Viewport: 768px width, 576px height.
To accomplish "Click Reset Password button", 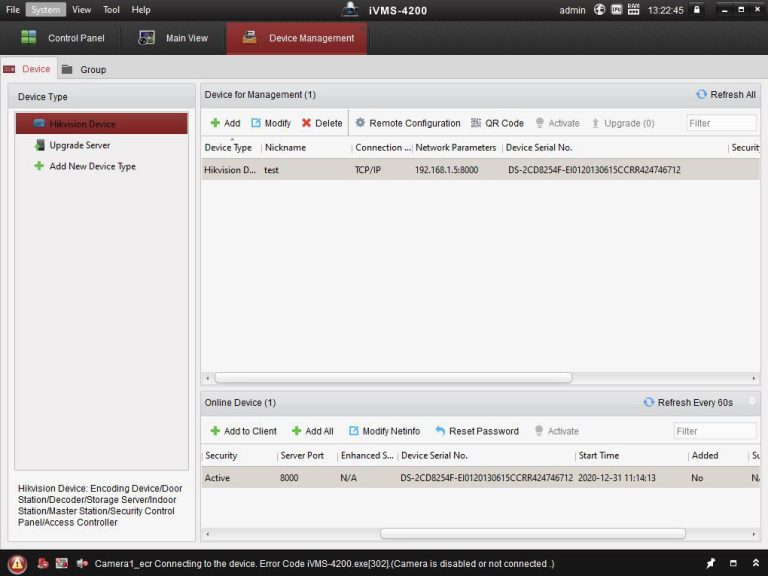I will pyautogui.click(x=477, y=431).
